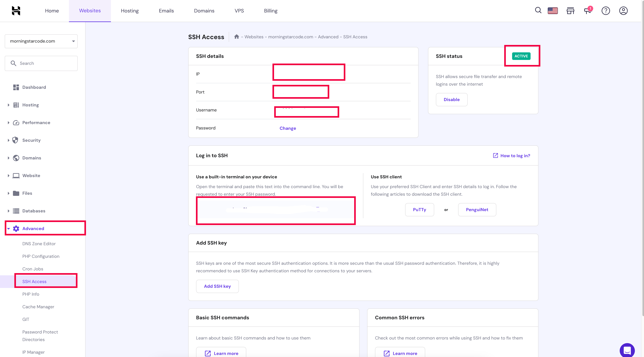644x357 pixels.
Task: Click the Performance gauge icon
Action: [x=16, y=123]
